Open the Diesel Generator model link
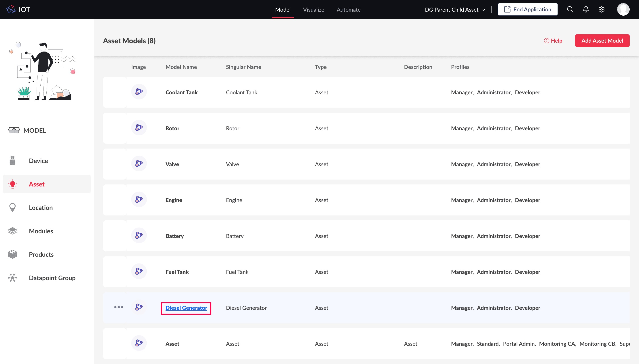This screenshot has width=639, height=364. tap(186, 308)
